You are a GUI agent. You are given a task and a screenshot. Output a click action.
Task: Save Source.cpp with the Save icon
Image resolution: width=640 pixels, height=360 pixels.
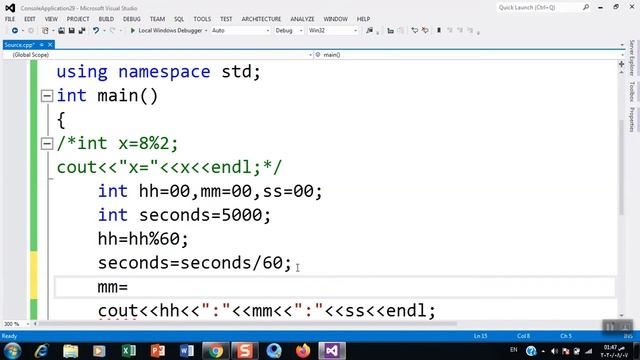(x=71, y=31)
